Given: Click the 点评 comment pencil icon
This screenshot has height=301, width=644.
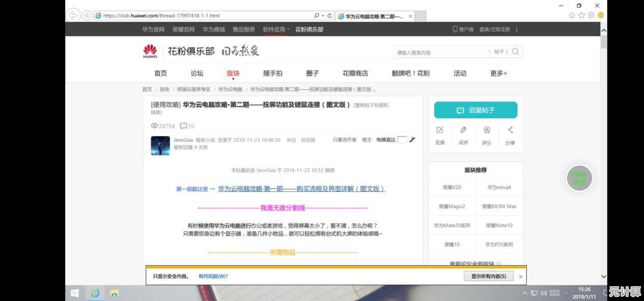Looking at the screenshot, I should pyautogui.click(x=463, y=130).
